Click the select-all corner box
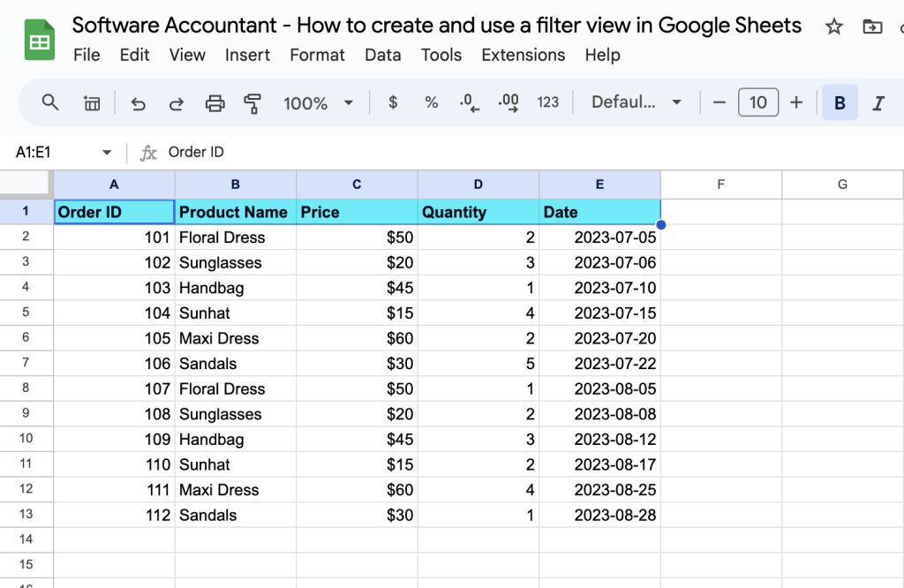Viewport: 904px width, 588px height. 26,184
